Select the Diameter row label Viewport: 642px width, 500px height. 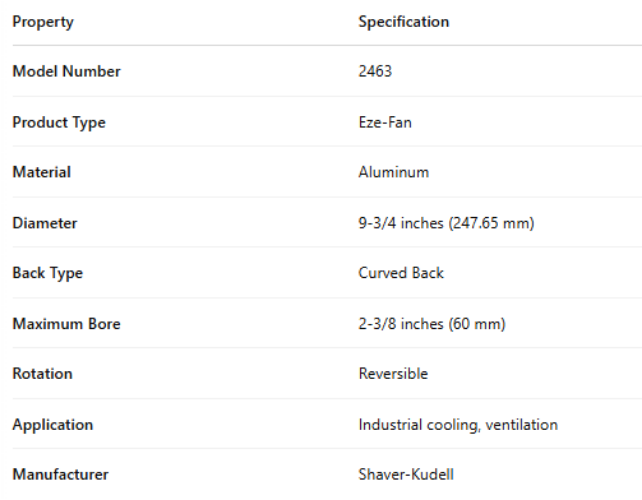pyautogui.click(x=44, y=223)
